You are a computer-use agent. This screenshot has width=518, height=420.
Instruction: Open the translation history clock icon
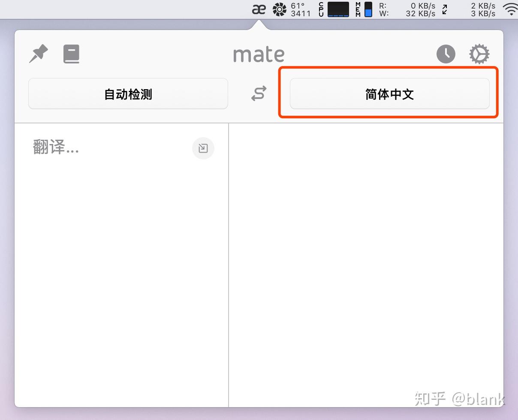tap(446, 54)
